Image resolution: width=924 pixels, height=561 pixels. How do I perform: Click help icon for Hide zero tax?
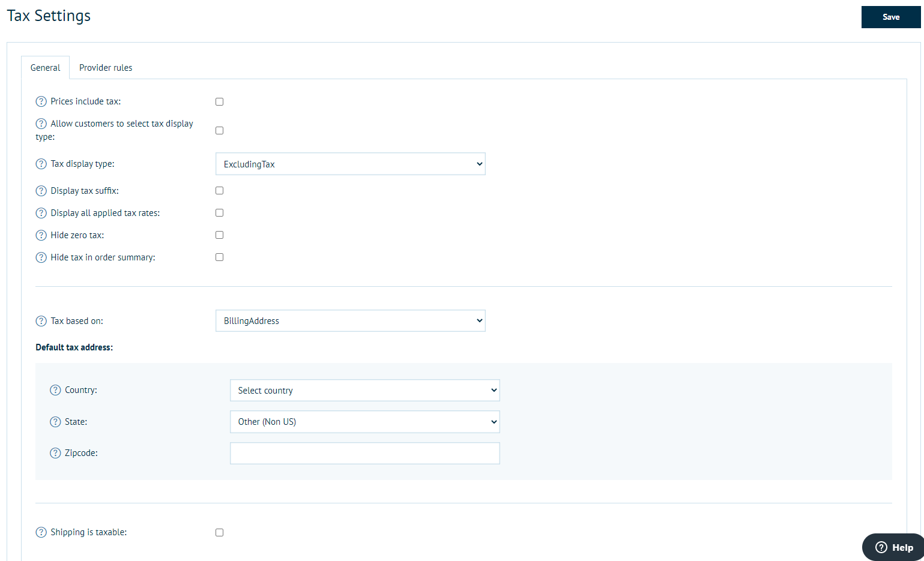tap(41, 235)
